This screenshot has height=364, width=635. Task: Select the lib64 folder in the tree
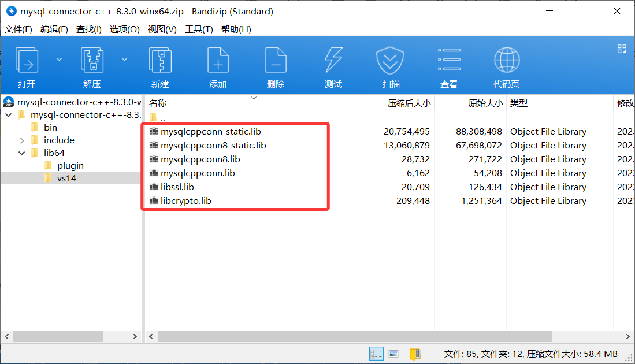pyautogui.click(x=54, y=153)
